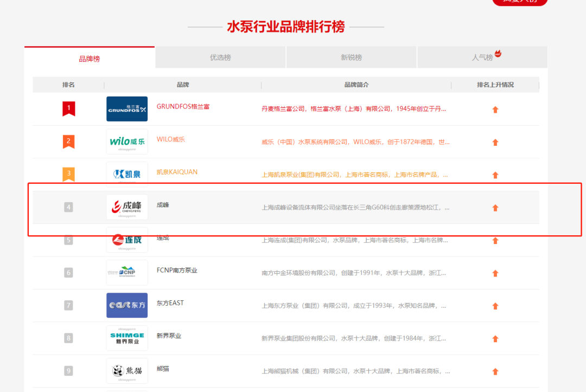
Task: Click the red button at top right
Action: point(520,2)
